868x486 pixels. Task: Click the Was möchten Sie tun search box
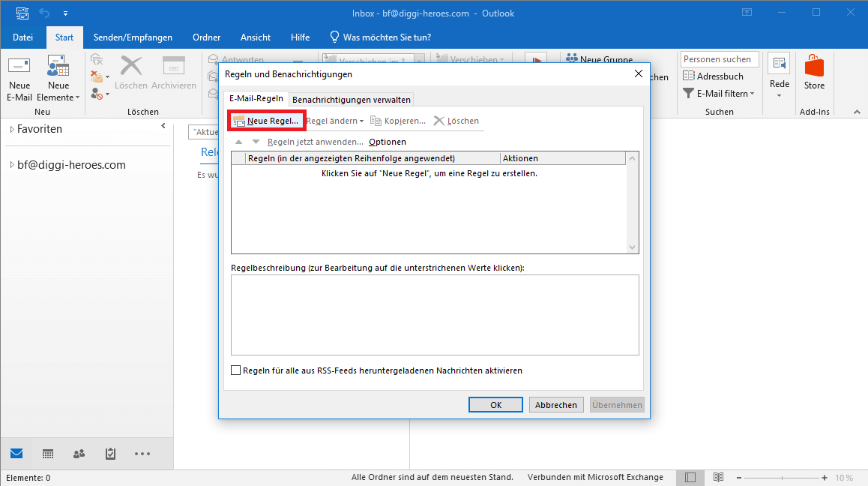pyautogui.click(x=381, y=37)
